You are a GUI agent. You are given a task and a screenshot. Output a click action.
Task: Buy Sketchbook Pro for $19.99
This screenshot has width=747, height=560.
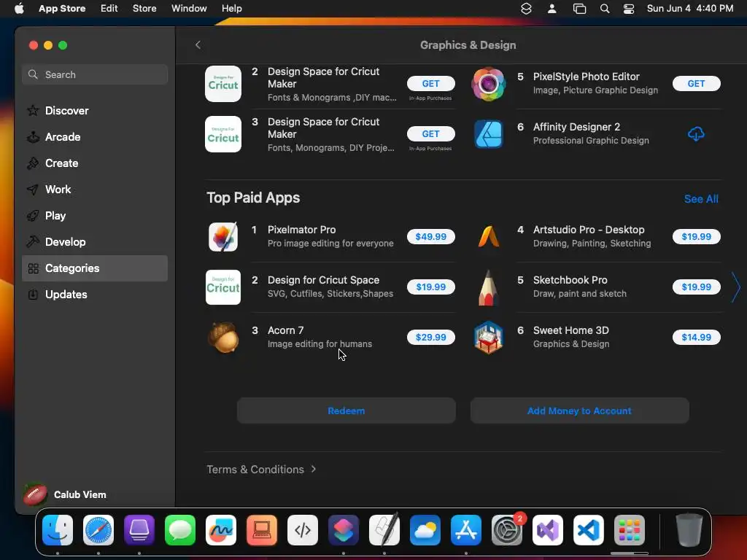point(696,287)
